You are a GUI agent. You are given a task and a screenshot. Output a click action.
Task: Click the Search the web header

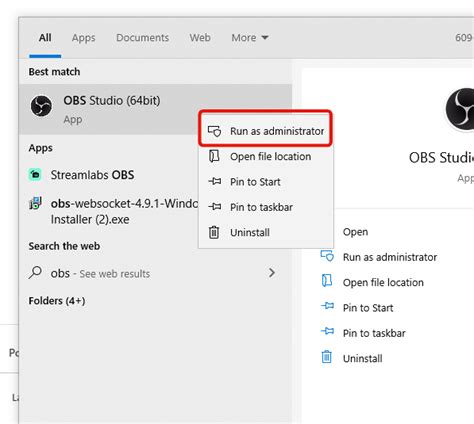tap(64, 246)
